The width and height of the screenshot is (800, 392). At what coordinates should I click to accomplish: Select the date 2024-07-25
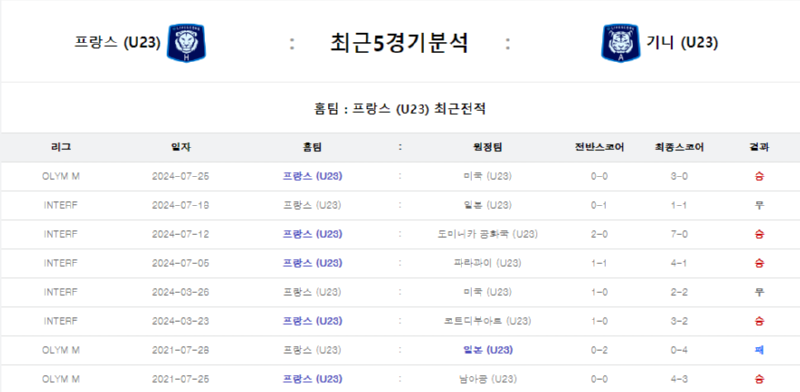click(x=181, y=177)
